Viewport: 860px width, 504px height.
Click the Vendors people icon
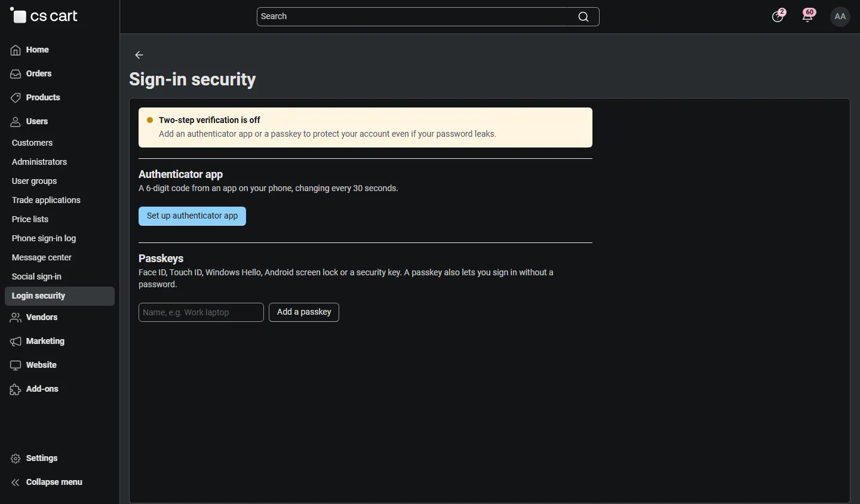[x=16, y=318]
